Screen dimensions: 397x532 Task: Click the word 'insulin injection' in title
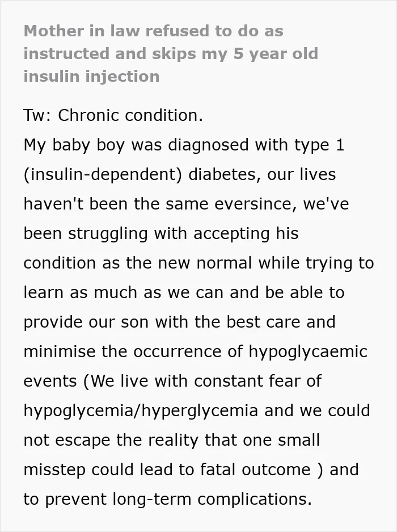pos(91,76)
